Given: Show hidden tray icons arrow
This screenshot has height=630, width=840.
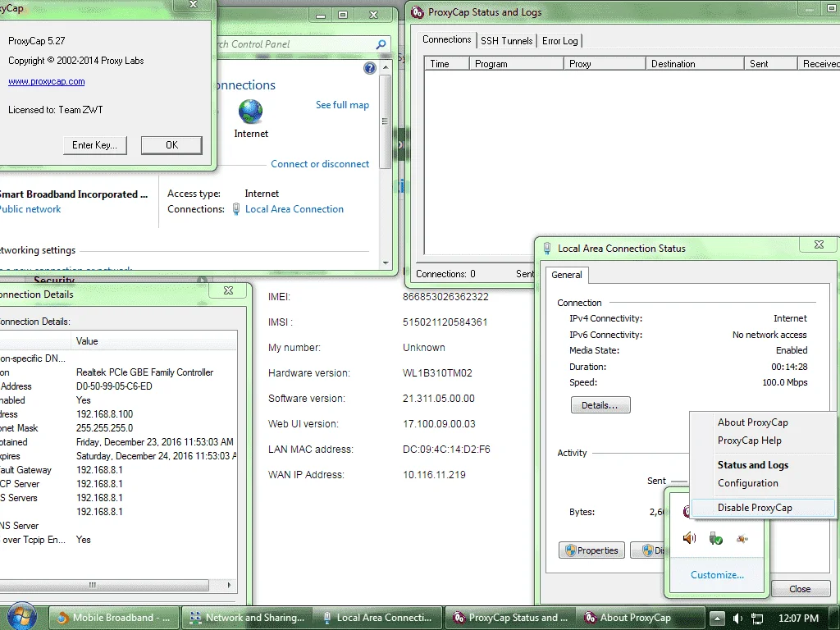Looking at the screenshot, I should tap(717, 618).
